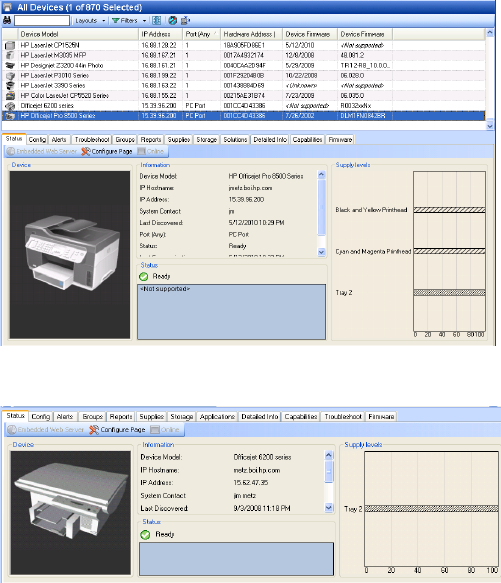Click the Information scroll up arrow for Officejet 6200
501x583 pixels.
click(x=329, y=455)
